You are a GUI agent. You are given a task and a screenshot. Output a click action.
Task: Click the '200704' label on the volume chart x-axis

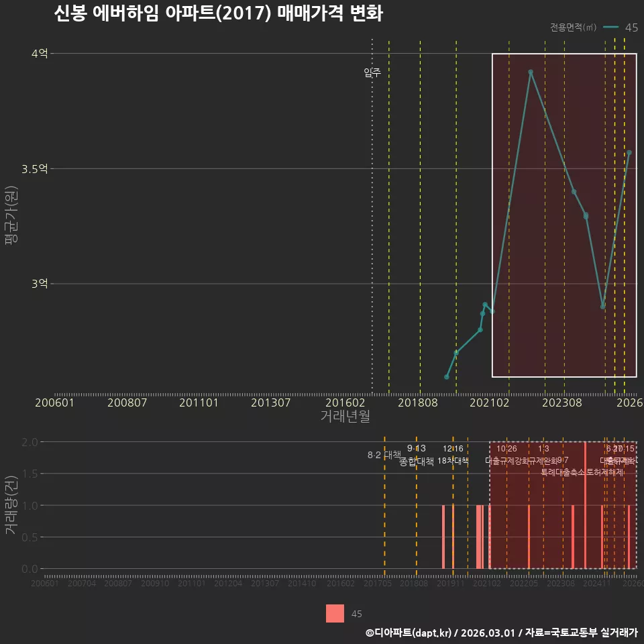click(x=82, y=583)
